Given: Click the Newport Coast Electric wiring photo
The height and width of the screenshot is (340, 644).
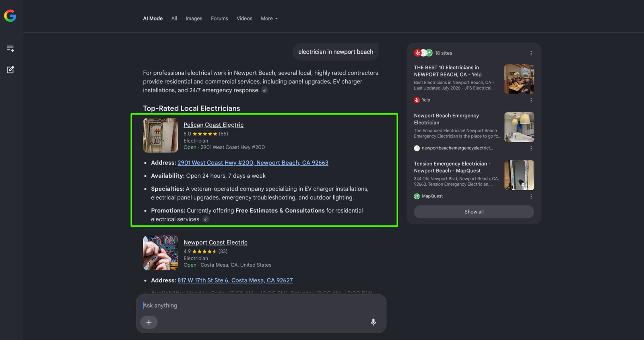Looking at the screenshot, I should point(161,253).
